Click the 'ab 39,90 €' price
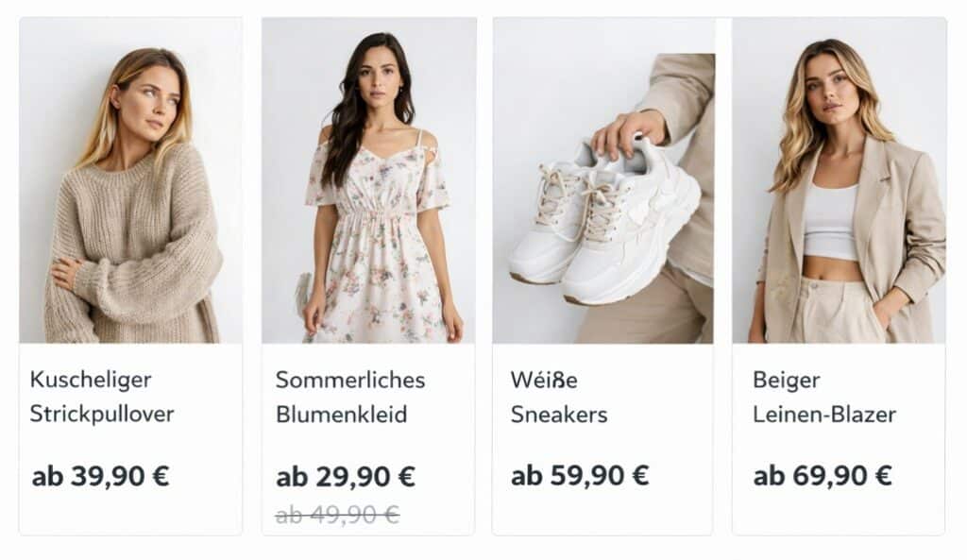 tap(100, 475)
